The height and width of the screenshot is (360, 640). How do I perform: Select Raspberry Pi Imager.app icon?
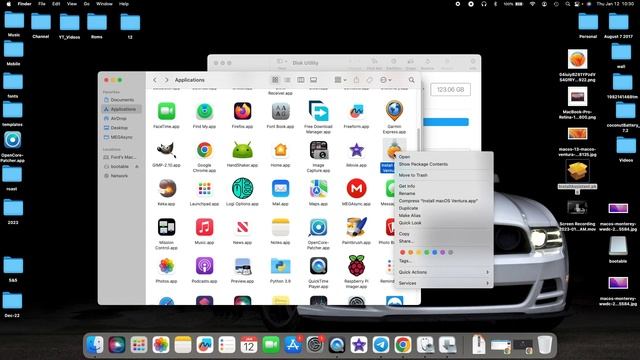(x=356, y=265)
